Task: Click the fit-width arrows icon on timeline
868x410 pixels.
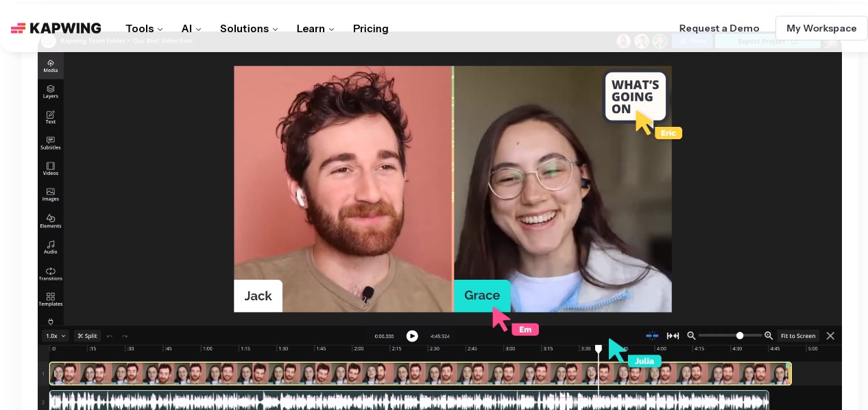Action: coord(673,335)
